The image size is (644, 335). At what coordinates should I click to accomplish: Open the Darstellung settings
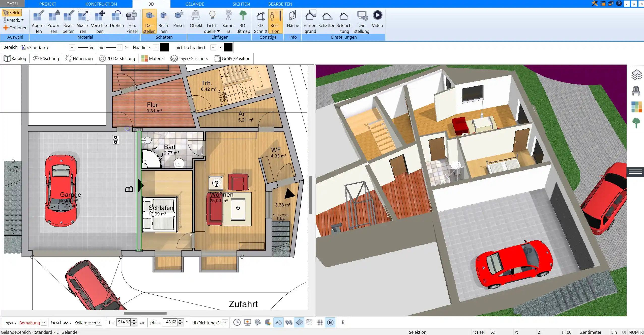click(x=362, y=21)
